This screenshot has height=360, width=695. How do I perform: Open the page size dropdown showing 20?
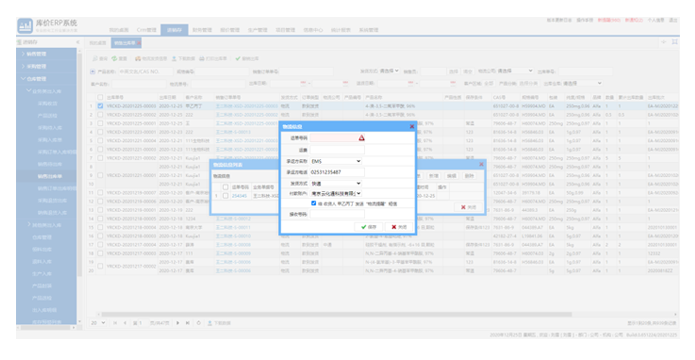[98, 323]
